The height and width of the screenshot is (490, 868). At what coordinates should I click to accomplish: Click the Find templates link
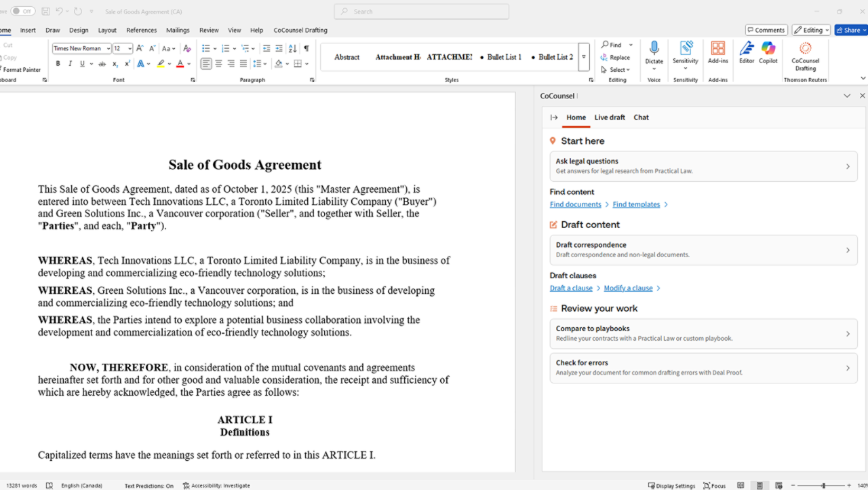click(636, 204)
